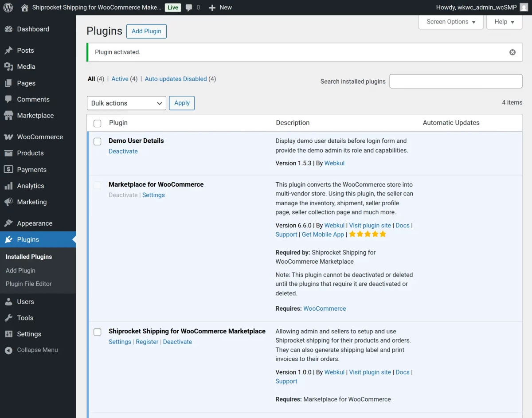This screenshot has height=418, width=532.
Task: Deactivate Demo User Details plugin
Action: (x=123, y=151)
